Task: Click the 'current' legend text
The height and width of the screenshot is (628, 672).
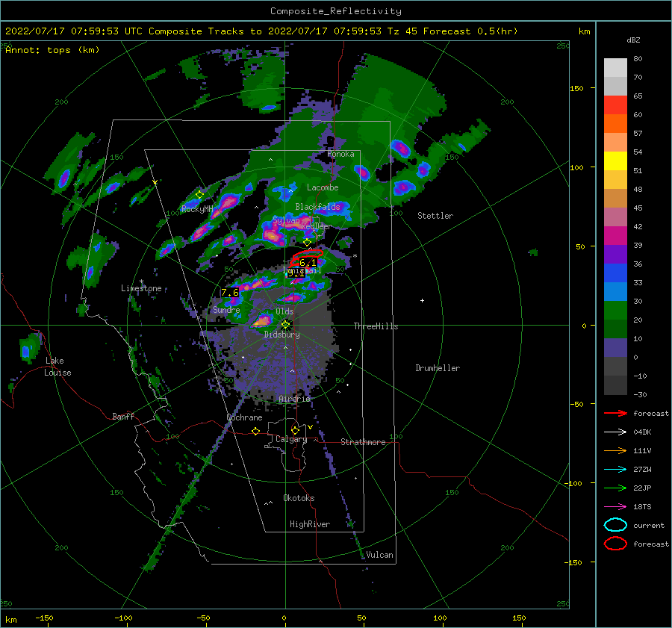Action: (x=649, y=525)
